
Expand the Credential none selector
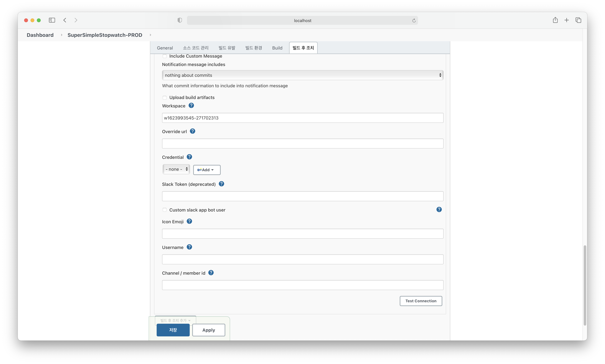click(176, 169)
